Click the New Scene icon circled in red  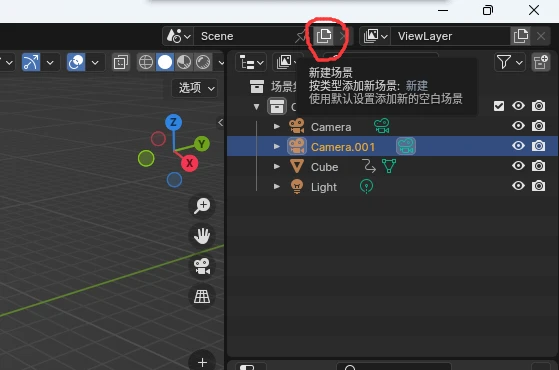(324, 36)
